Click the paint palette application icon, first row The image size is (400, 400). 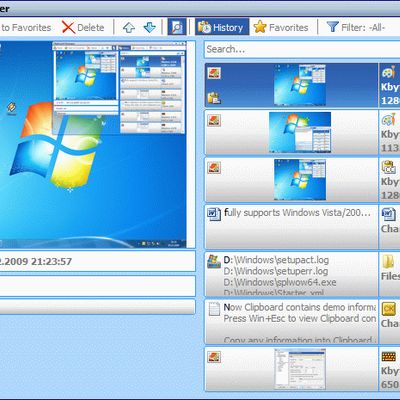coord(388,72)
